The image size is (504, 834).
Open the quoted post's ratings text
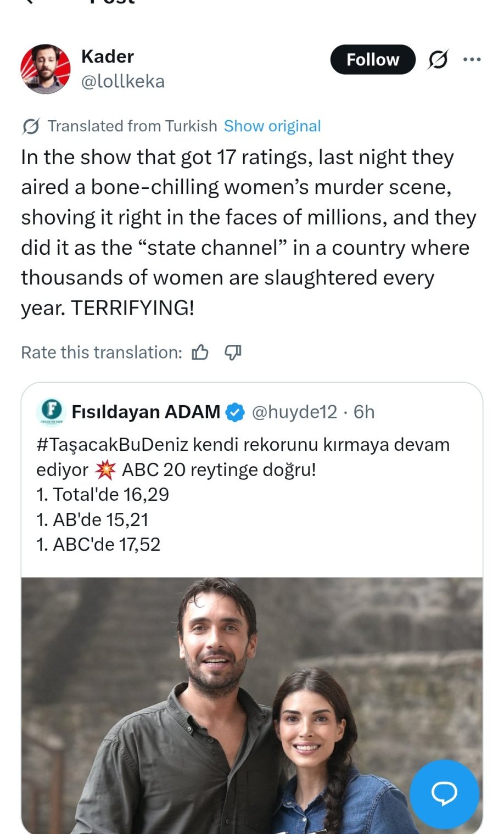coord(103,519)
